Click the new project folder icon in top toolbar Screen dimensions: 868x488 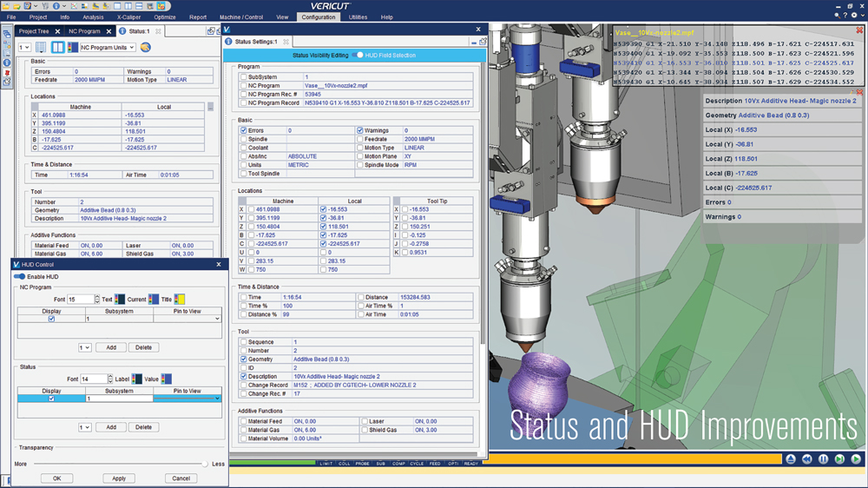coord(5,6)
